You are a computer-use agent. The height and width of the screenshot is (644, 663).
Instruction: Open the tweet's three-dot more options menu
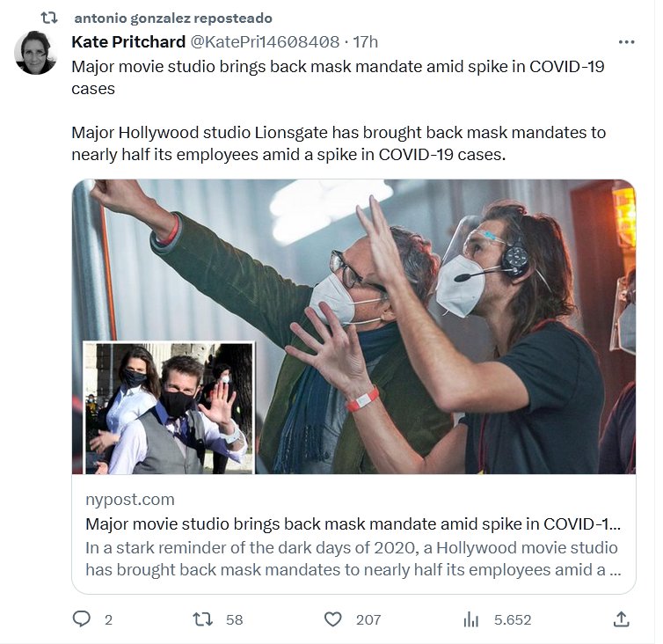(626, 41)
